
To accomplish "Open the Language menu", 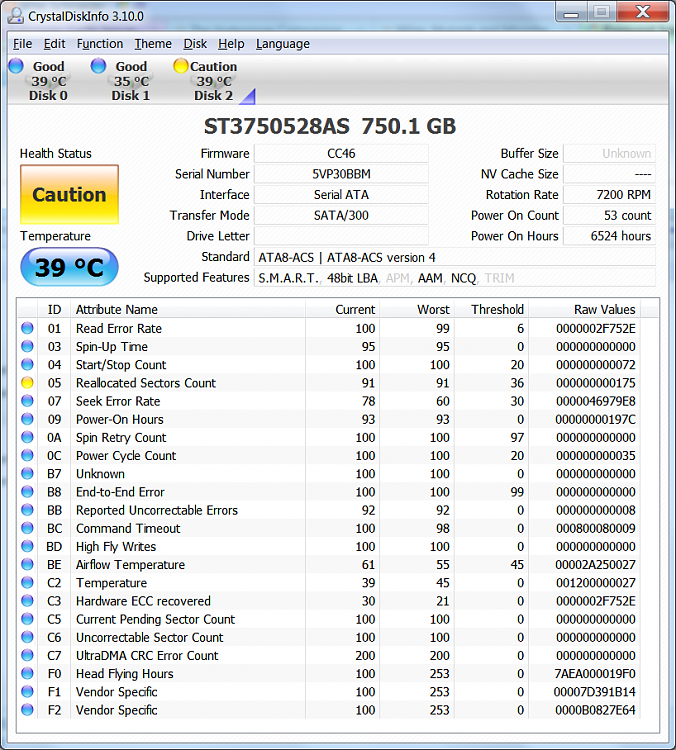I will pos(283,44).
